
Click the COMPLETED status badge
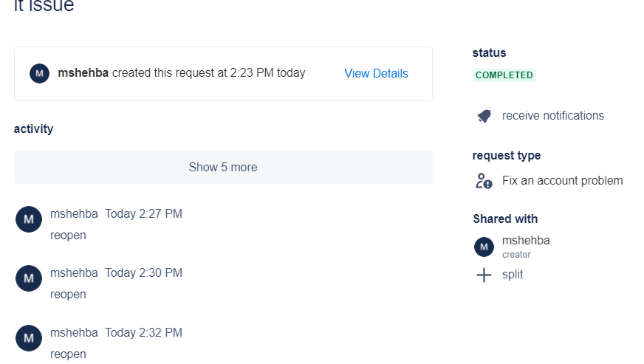pos(504,75)
